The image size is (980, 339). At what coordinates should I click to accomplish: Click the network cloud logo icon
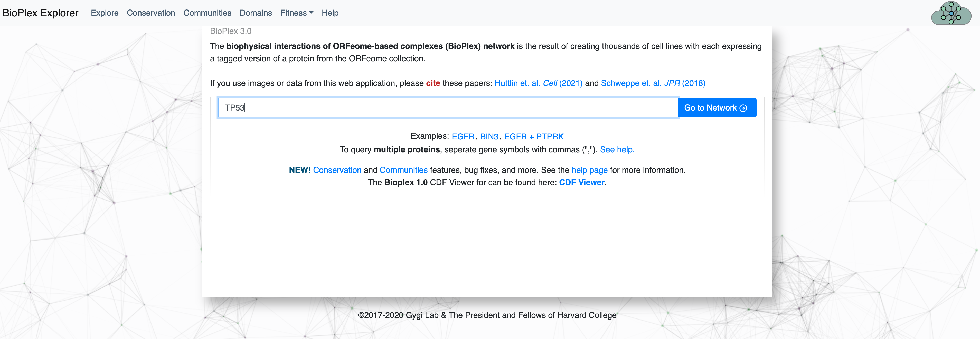(x=951, y=13)
